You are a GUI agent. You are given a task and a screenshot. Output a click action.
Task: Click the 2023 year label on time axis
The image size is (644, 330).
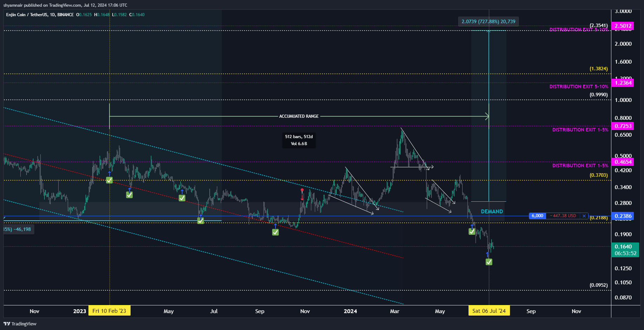(x=80, y=311)
